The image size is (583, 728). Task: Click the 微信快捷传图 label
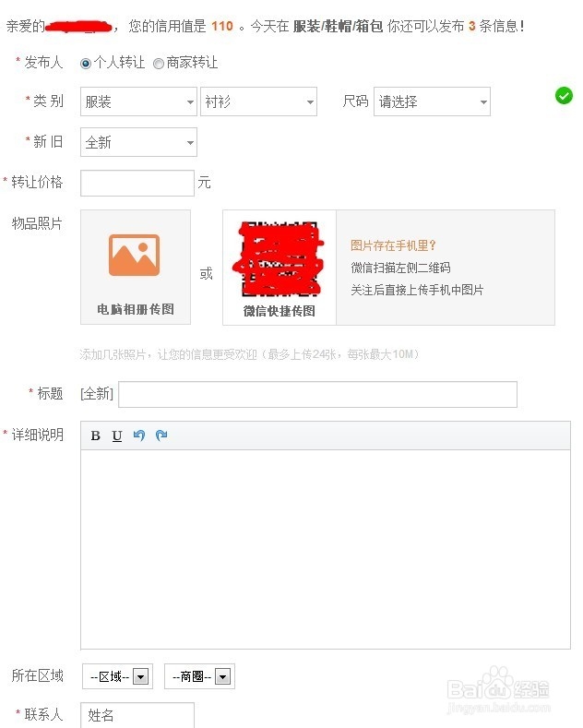(279, 311)
